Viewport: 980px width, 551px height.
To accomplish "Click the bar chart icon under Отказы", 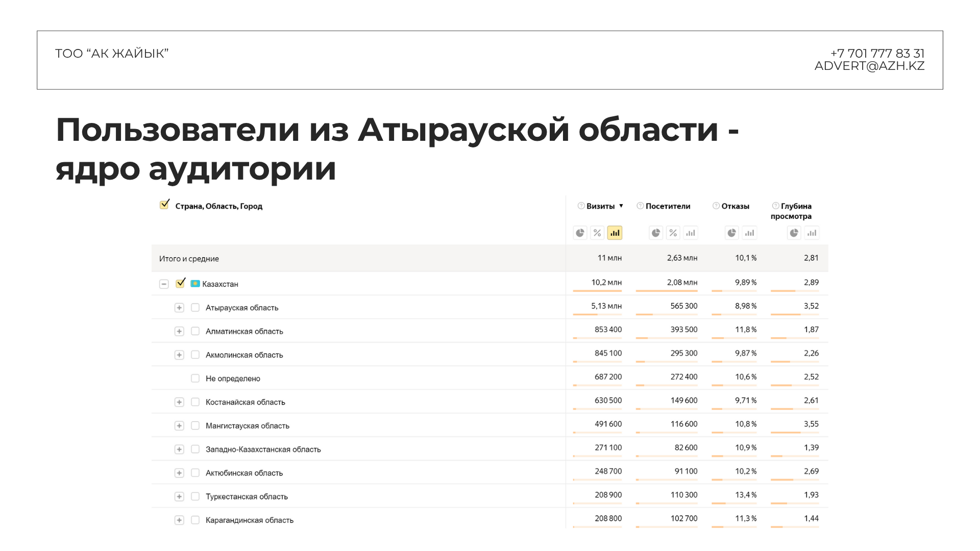I will pos(749,233).
